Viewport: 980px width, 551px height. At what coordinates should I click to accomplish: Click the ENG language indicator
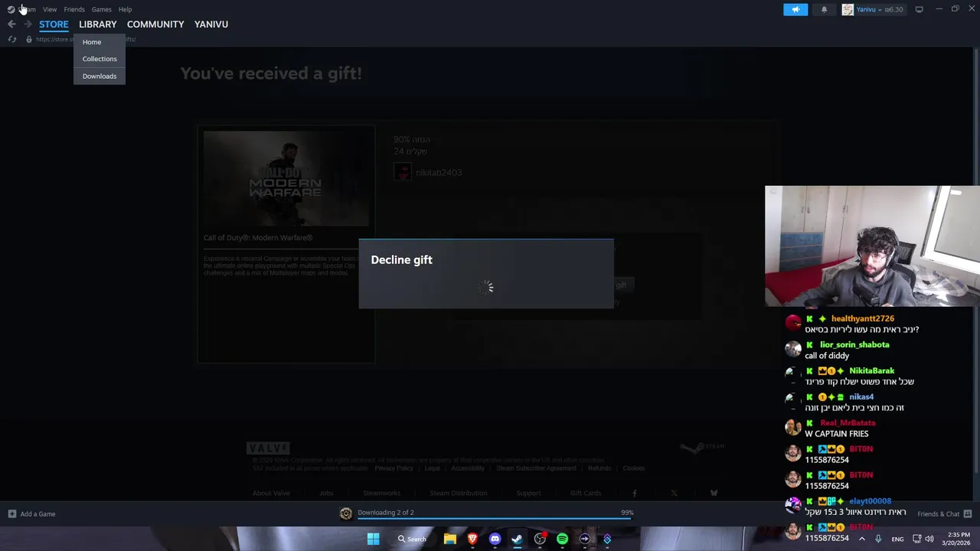pos(897,539)
